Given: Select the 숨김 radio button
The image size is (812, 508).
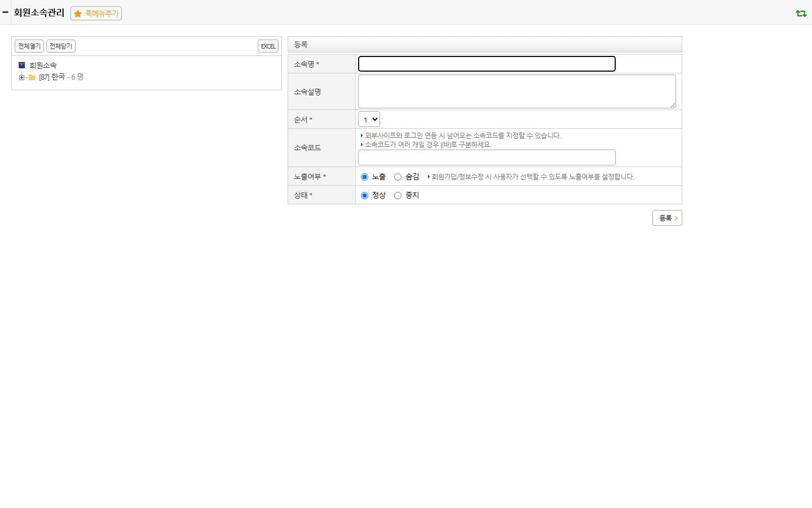Looking at the screenshot, I should coord(398,177).
